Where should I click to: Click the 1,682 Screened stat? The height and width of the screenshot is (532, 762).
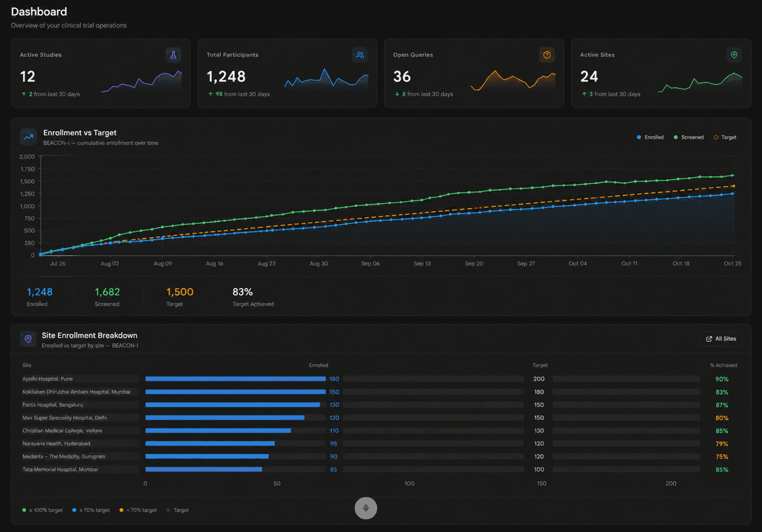pyautogui.click(x=107, y=296)
